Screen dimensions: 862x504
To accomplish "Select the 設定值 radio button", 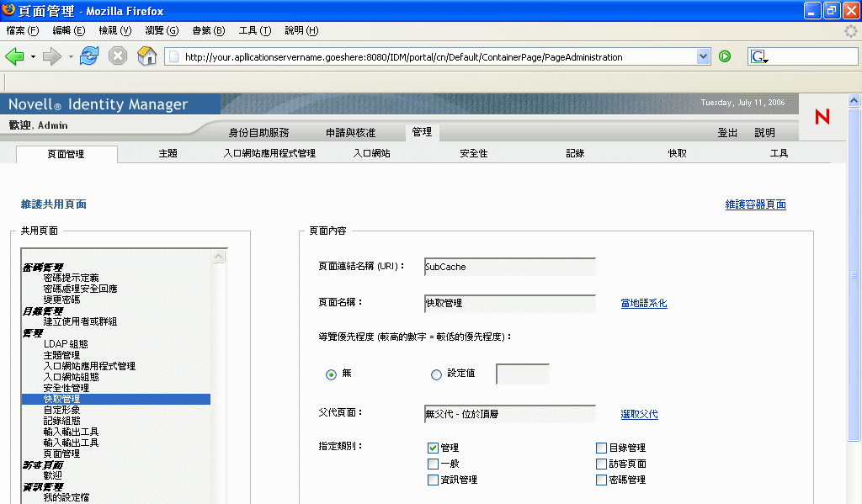I will pyautogui.click(x=436, y=374).
